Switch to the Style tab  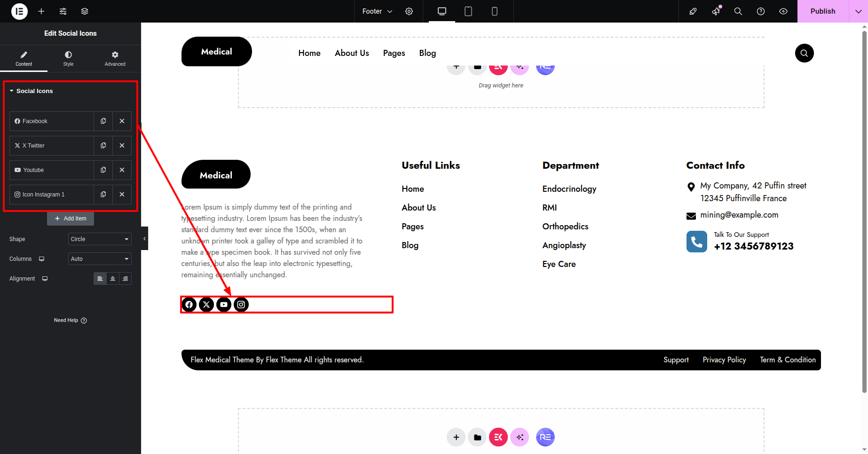(x=68, y=59)
